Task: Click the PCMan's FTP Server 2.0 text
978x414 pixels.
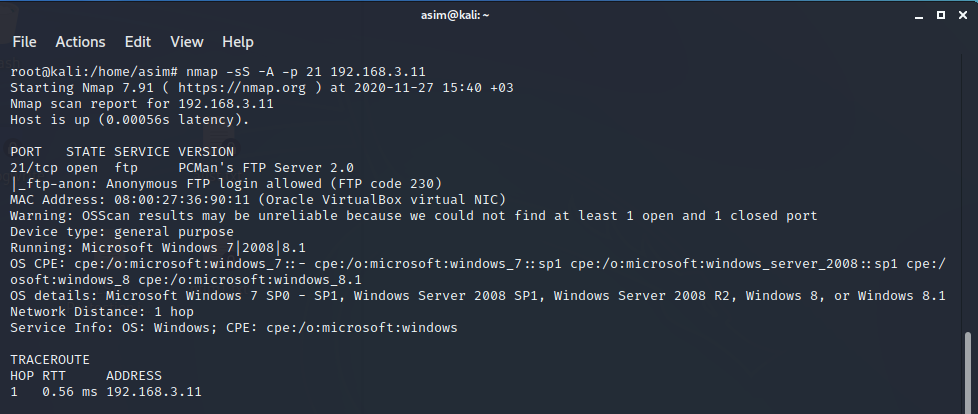Action: [266, 168]
